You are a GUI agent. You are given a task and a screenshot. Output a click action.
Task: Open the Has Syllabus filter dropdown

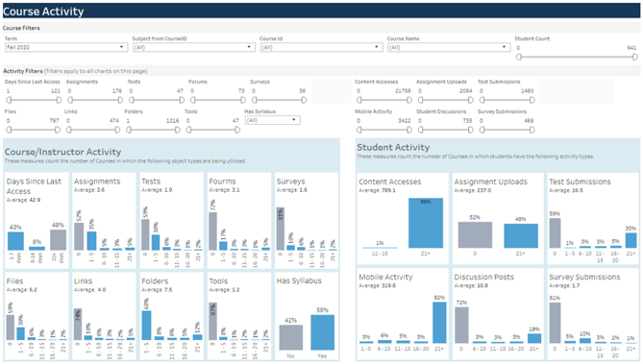[x=272, y=120]
